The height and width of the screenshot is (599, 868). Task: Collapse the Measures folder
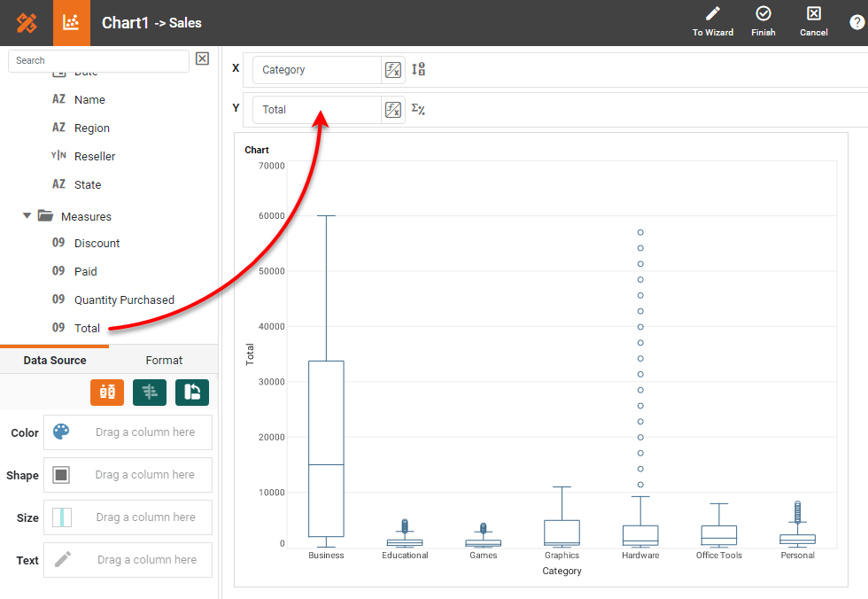click(x=27, y=215)
